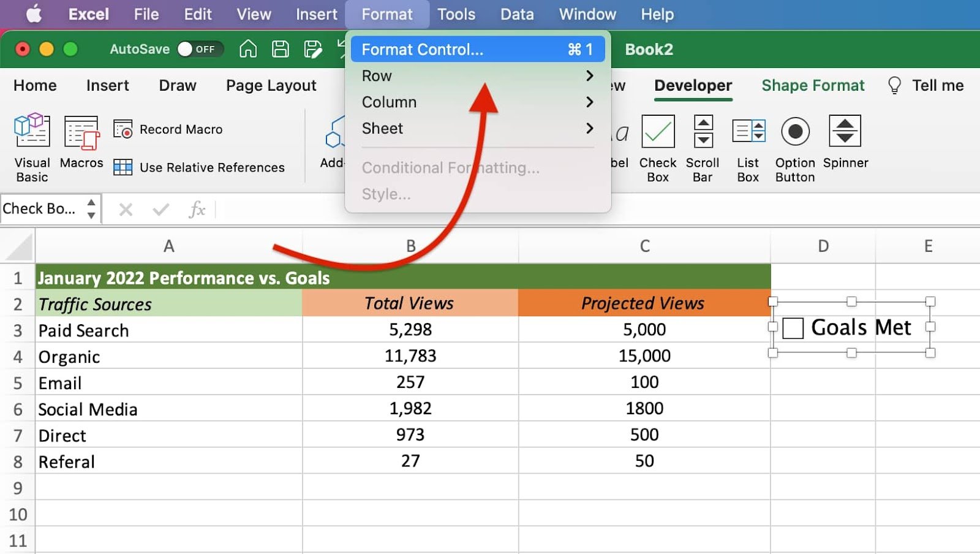980x554 pixels.
Task: Insert a List Box form control
Action: pos(748,131)
